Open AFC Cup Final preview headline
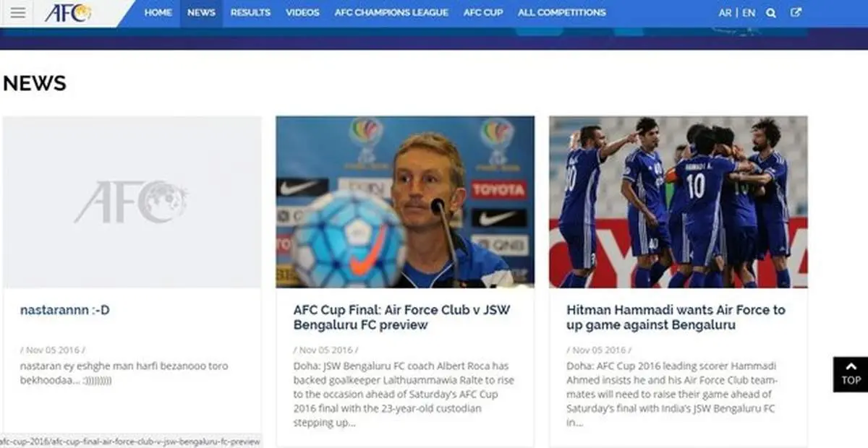 point(401,317)
